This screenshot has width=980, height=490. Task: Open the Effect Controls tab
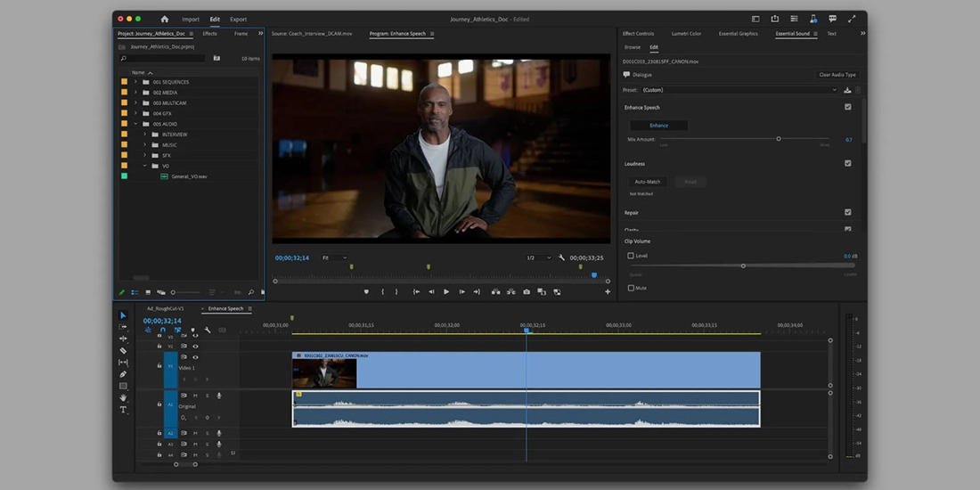(638, 34)
